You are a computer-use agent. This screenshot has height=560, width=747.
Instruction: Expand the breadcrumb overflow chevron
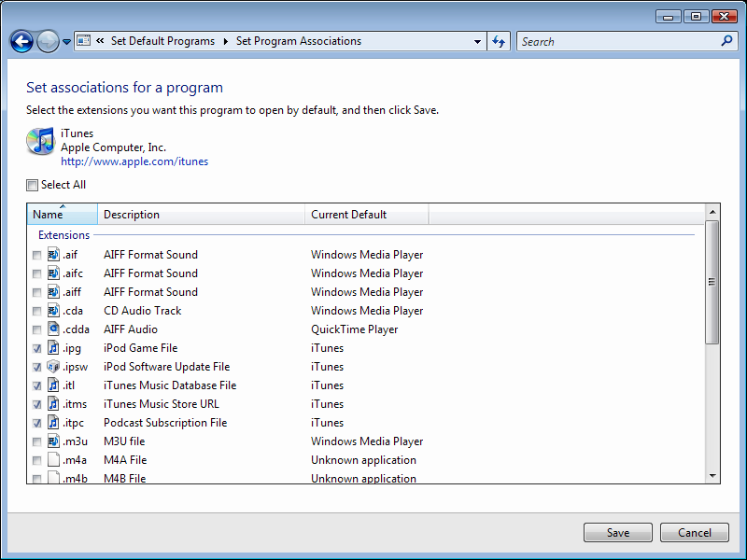[x=99, y=41]
